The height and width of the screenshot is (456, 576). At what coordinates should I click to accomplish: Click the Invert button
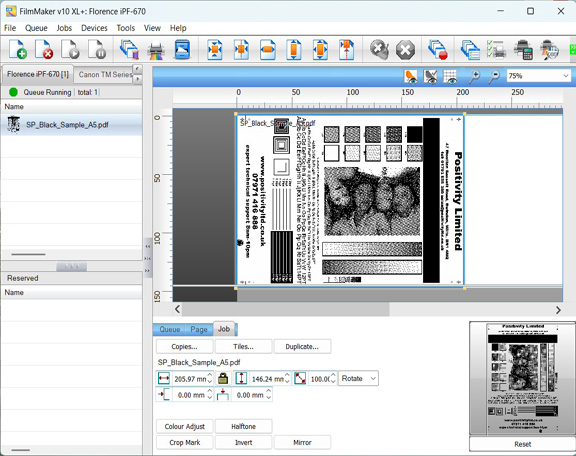pos(243,442)
